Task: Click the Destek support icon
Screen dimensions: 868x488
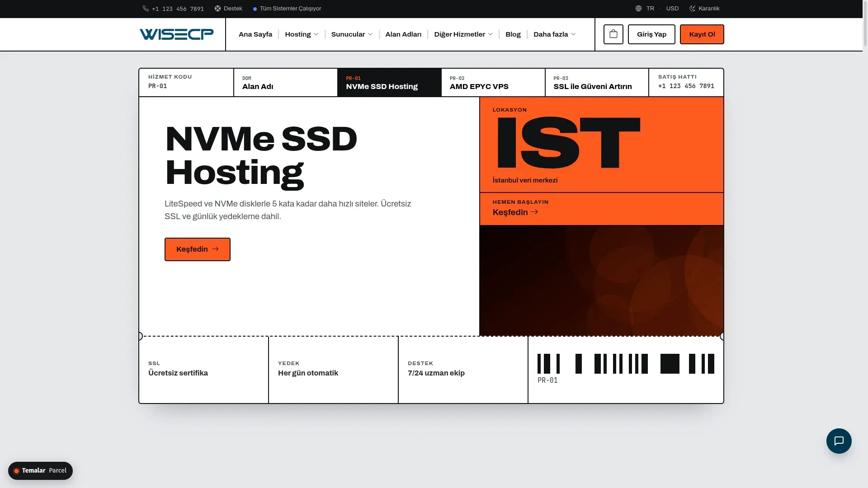Action: 217,9
